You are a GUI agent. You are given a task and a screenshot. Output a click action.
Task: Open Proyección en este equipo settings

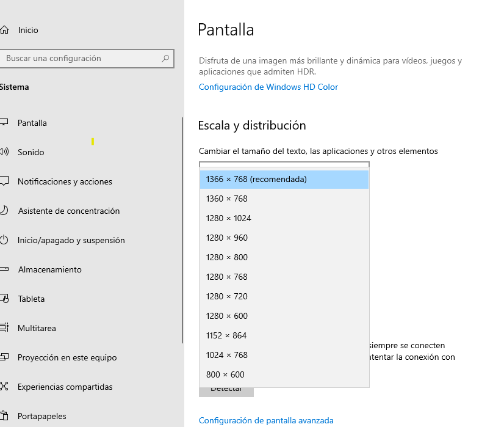point(67,357)
